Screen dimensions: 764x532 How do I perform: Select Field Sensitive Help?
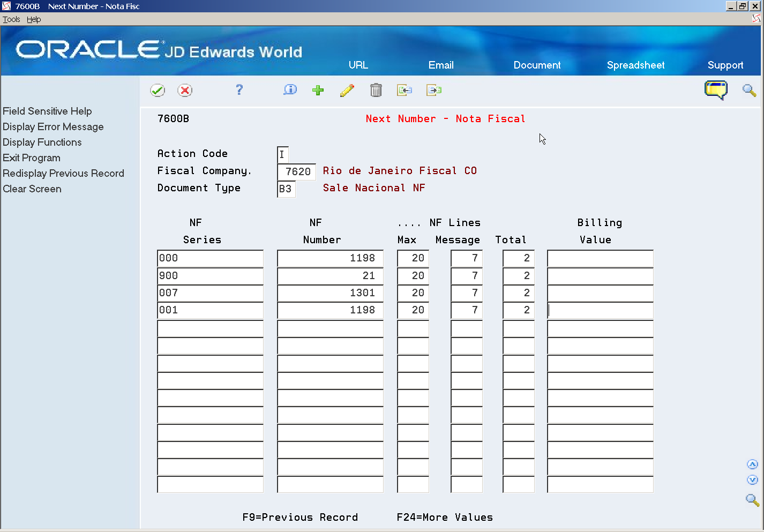47,111
